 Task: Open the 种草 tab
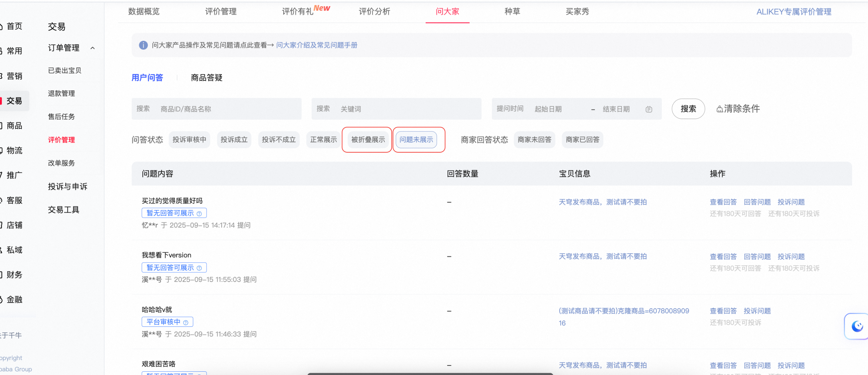(512, 12)
